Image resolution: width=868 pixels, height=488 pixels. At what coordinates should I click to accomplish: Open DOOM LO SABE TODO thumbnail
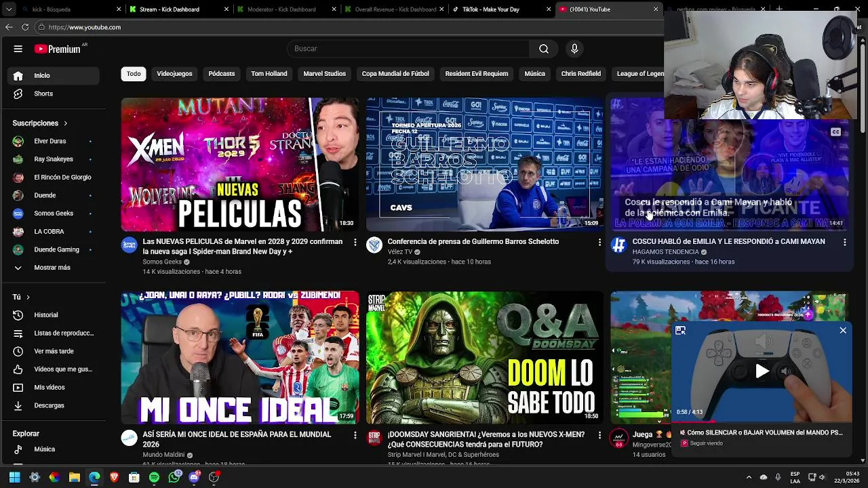point(484,358)
